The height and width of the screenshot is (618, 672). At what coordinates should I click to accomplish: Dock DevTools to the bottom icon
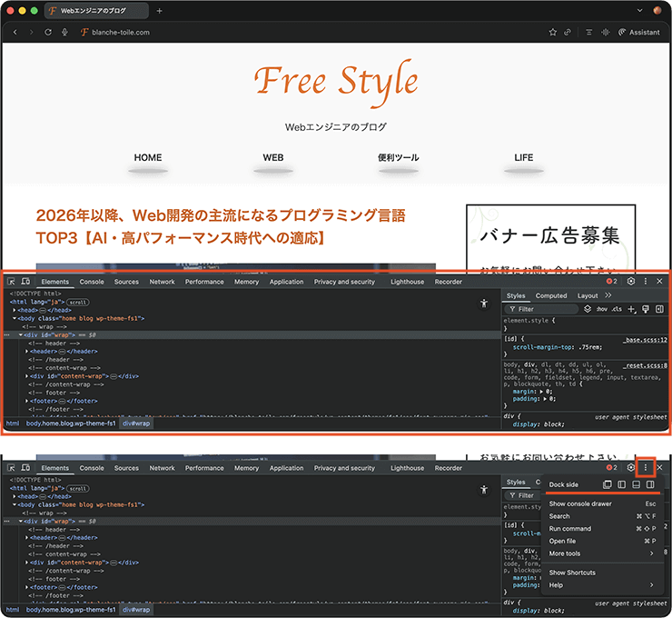pos(637,484)
